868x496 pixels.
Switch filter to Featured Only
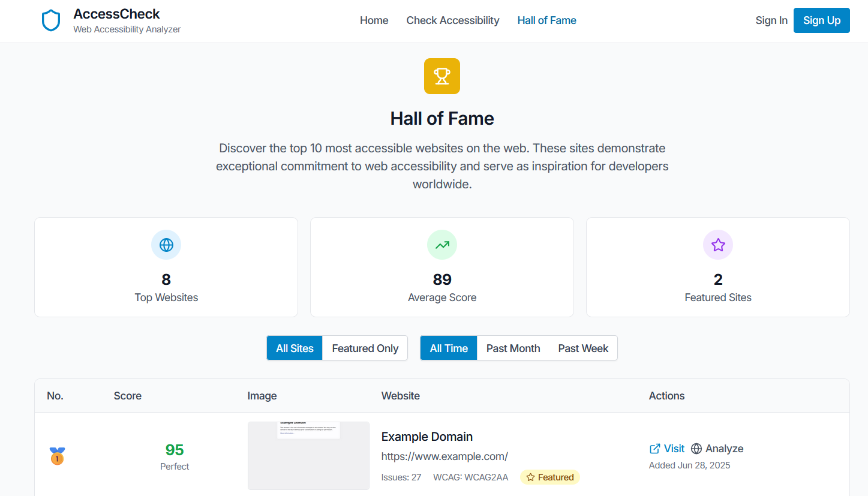(365, 348)
